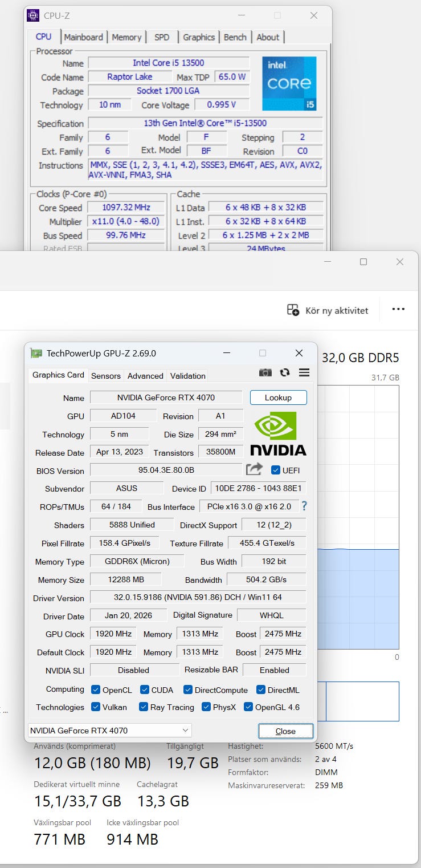The height and width of the screenshot is (868, 421).
Task: Toggle the UEFI checkbox
Action: coord(276,470)
